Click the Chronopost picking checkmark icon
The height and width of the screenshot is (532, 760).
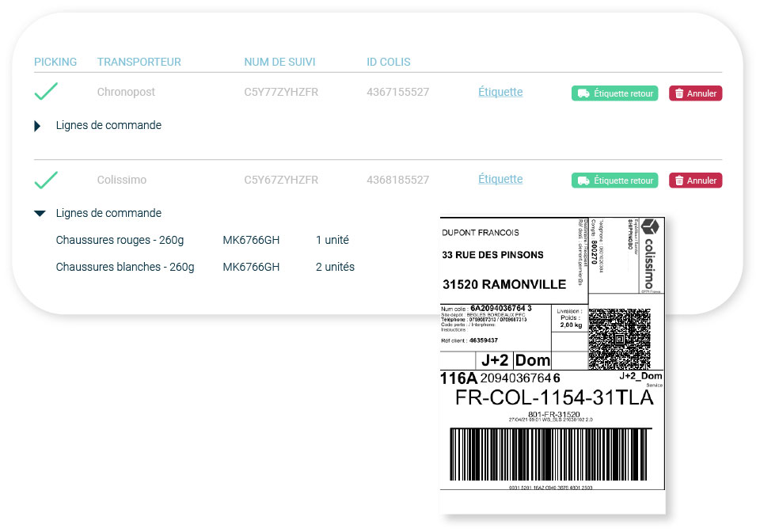coord(46,91)
